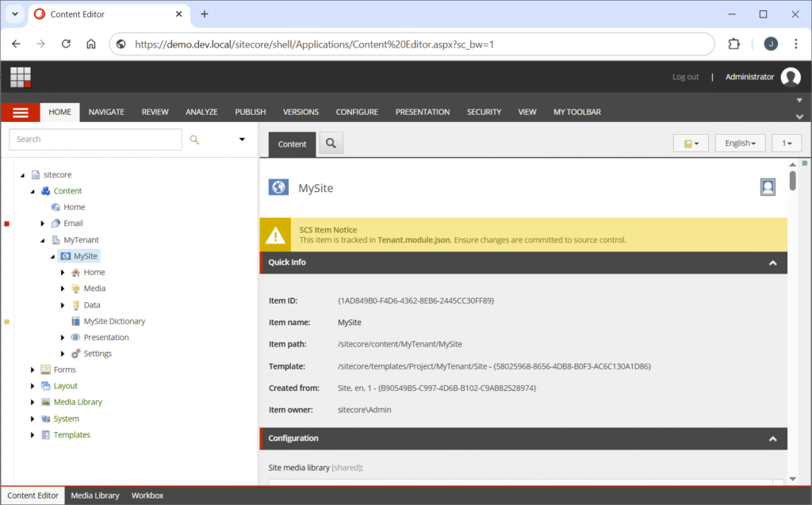Click the browser extensions puzzle icon
Image resolution: width=812 pixels, height=505 pixels.
(733, 44)
